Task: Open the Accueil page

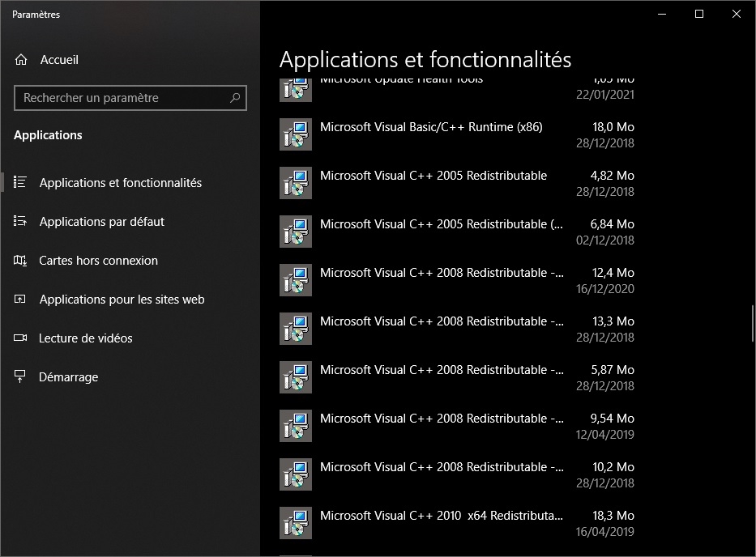Action: click(x=58, y=59)
